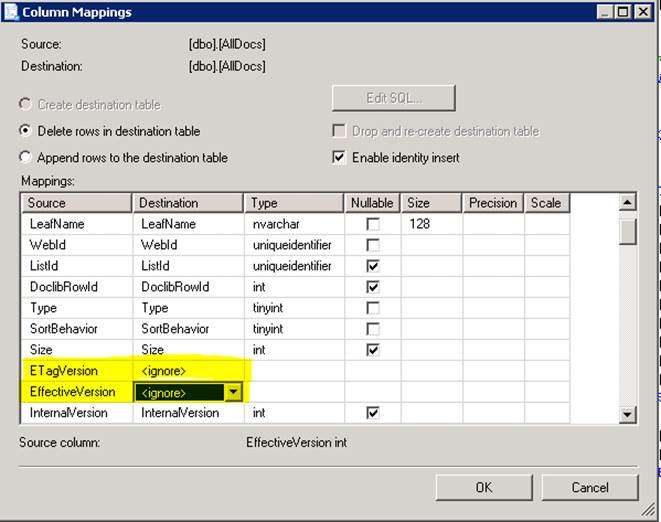This screenshot has height=522, width=661.
Task: Click the InternalVersion destination cell
Action: tap(190, 413)
